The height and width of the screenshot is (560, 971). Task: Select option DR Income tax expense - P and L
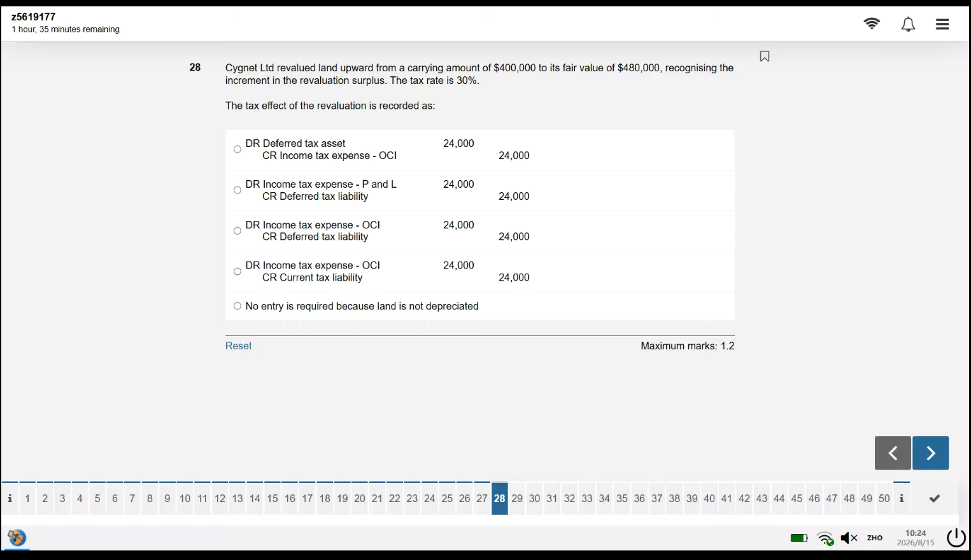[x=237, y=190]
